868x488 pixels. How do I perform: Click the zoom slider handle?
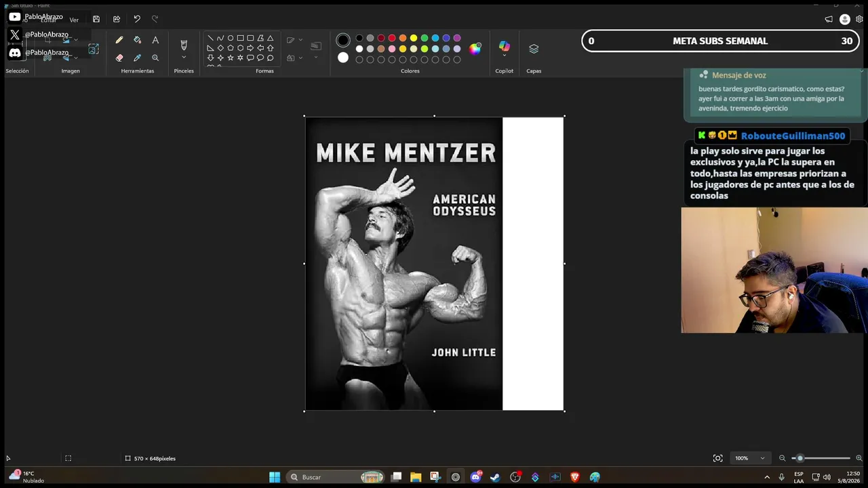click(800, 458)
